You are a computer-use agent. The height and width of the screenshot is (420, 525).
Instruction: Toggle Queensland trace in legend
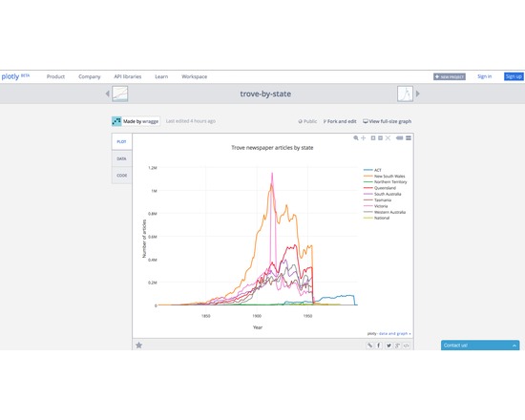click(380, 188)
